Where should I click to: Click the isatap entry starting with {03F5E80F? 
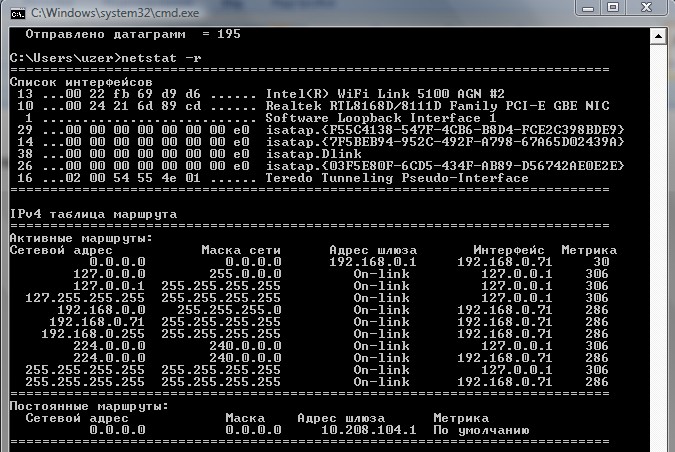point(445,166)
